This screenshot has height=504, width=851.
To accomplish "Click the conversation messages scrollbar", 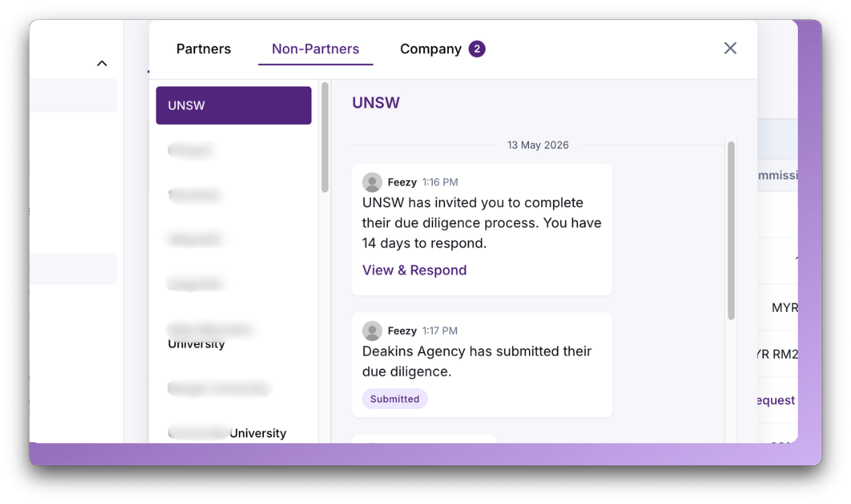I will [x=730, y=230].
